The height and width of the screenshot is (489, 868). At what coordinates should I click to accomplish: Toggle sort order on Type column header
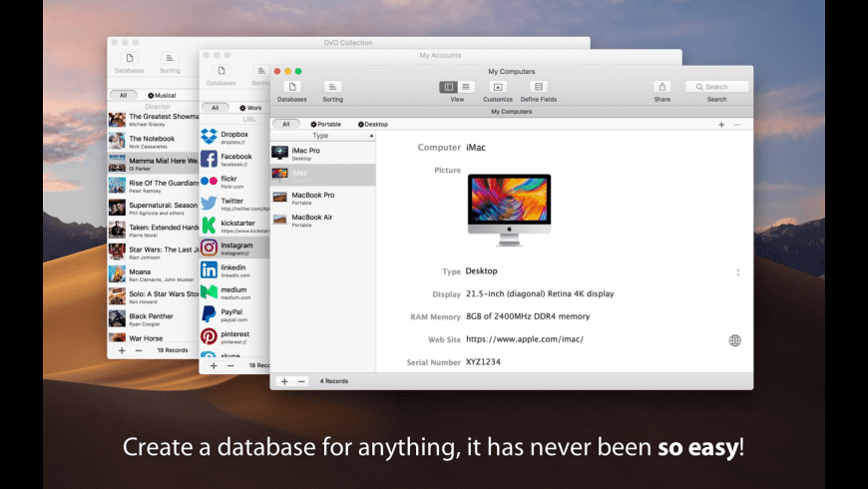click(x=321, y=136)
